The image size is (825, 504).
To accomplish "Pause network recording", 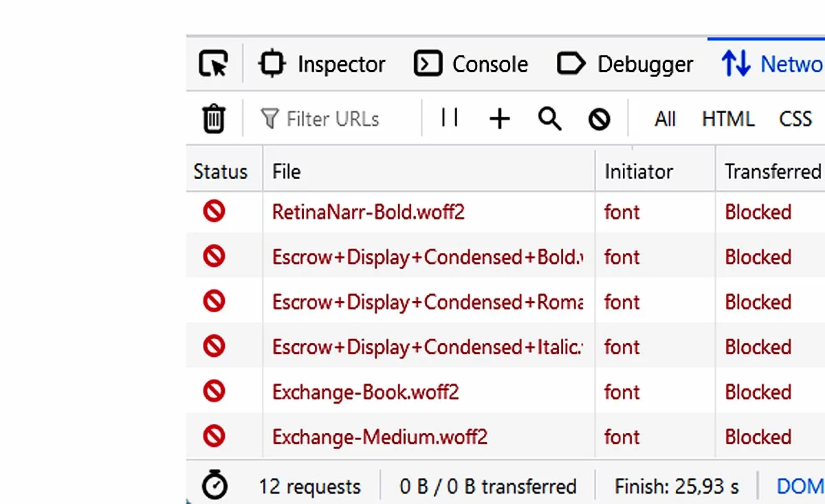I will coord(450,118).
